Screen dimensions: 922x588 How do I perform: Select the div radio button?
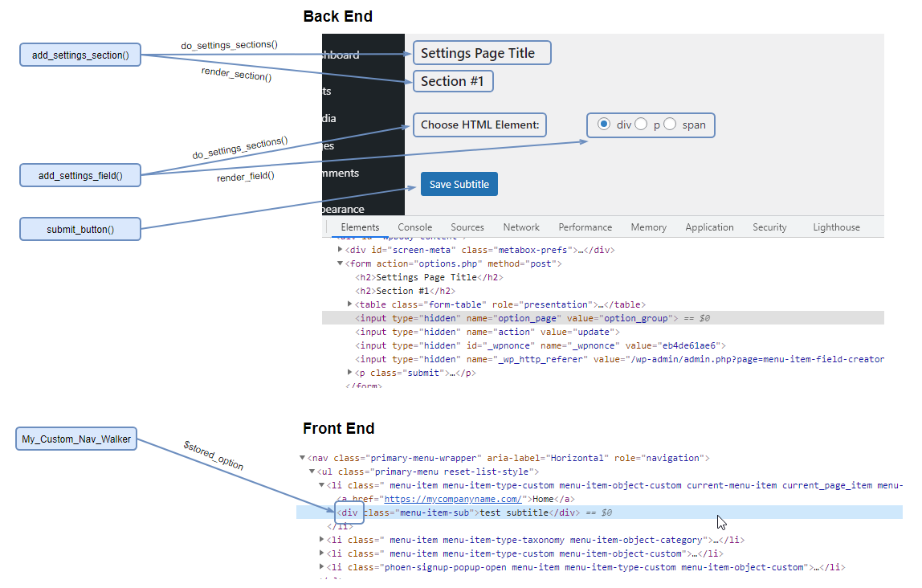[603, 124]
